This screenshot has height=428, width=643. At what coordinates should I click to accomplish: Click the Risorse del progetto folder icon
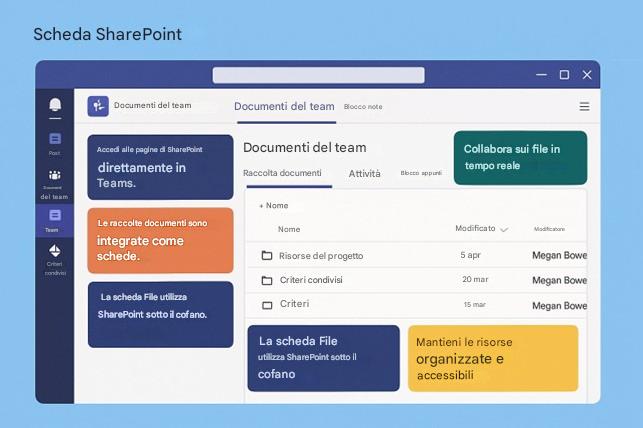click(x=267, y=255)
